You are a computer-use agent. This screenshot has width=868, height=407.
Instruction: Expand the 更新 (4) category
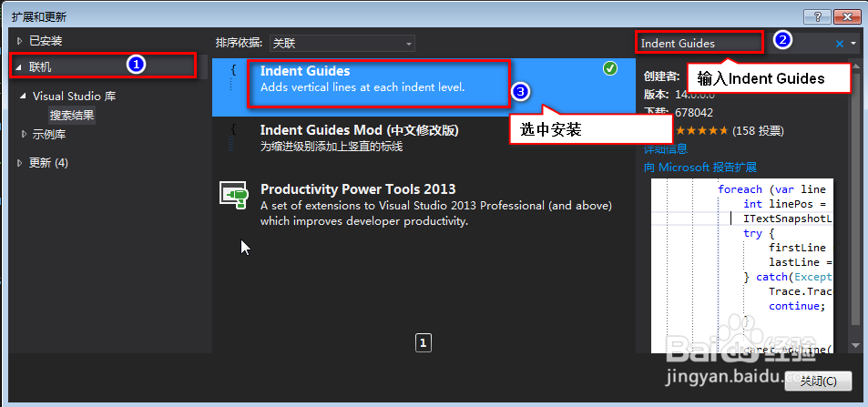click(20, 163)
